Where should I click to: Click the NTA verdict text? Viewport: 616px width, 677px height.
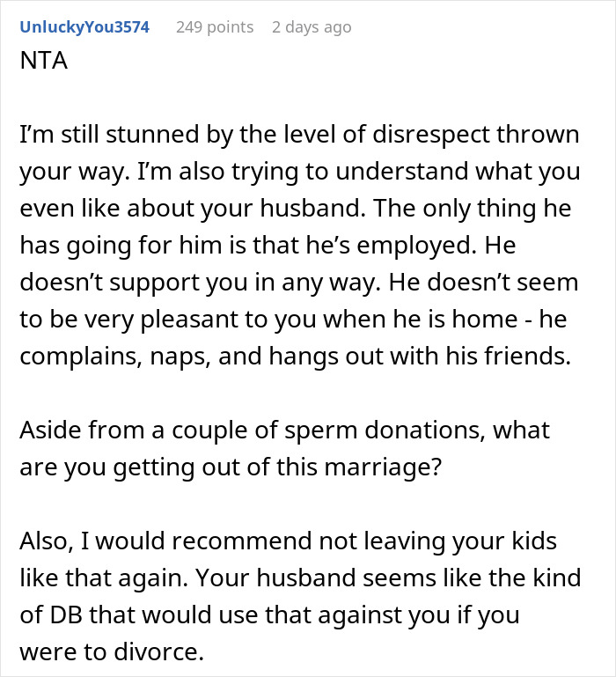pyautogui.click(x=44, y=61)
